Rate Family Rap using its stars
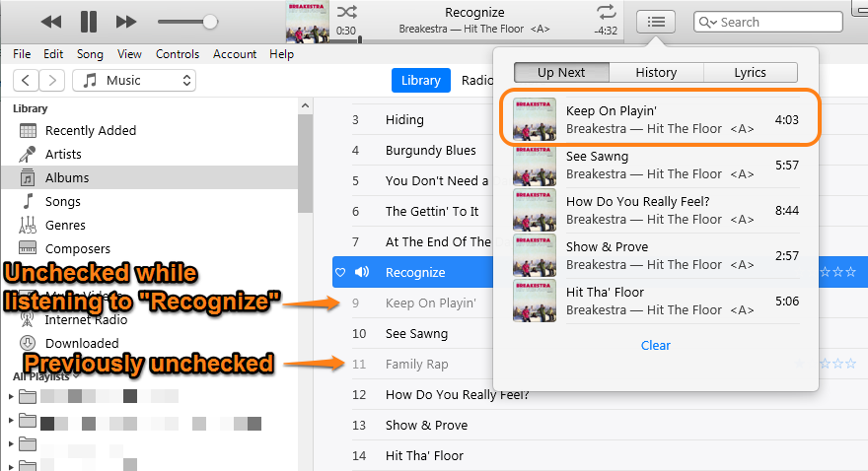This screenshot has height=471, width=868. 837,364
